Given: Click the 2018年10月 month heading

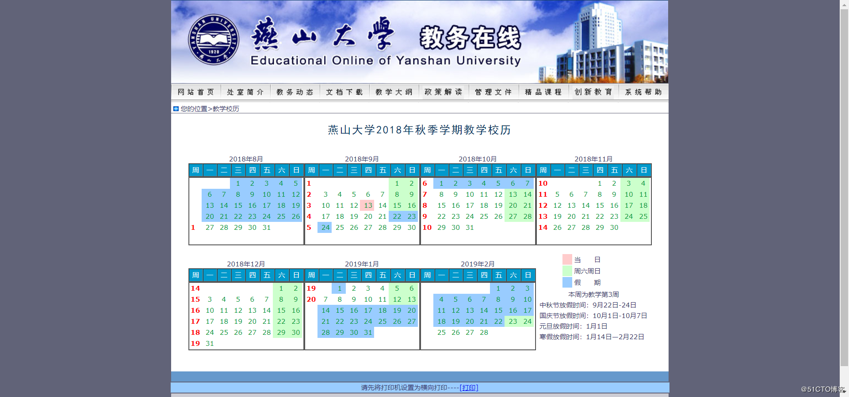Looking at the screenshot, I should [x=478, y=159].
